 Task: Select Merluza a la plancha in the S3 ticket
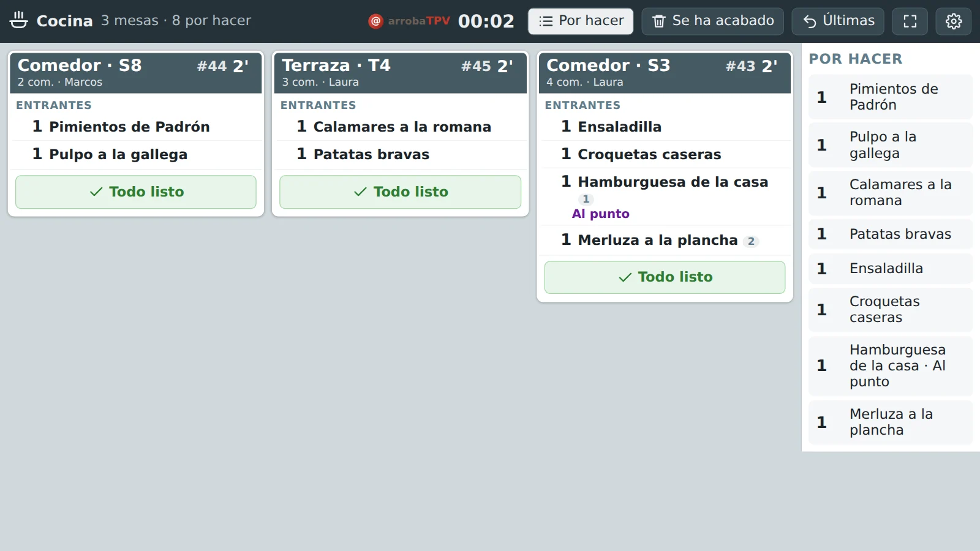(x=665, y=240)
